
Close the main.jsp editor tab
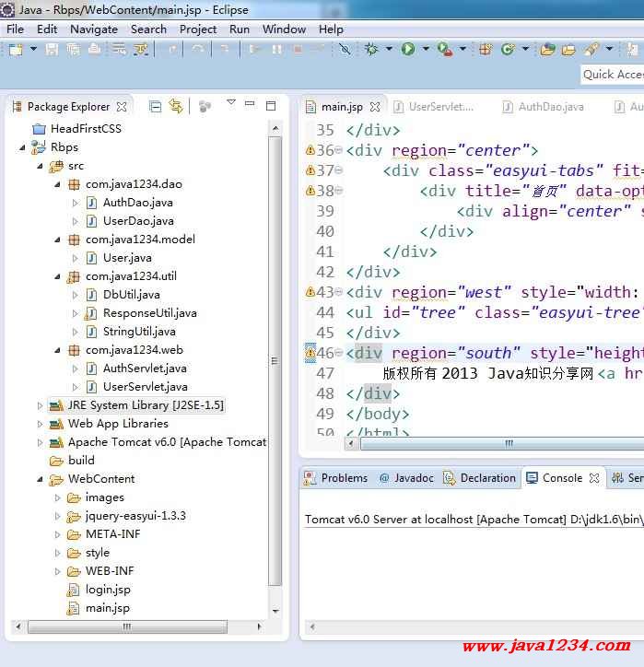pos(375,107)
